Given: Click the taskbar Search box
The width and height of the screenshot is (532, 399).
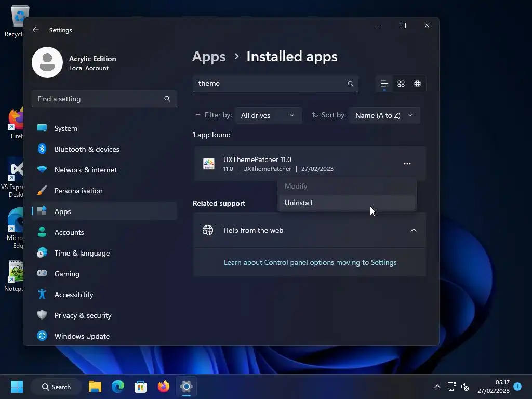Looking at the screenshot, I should click(56, 387).
